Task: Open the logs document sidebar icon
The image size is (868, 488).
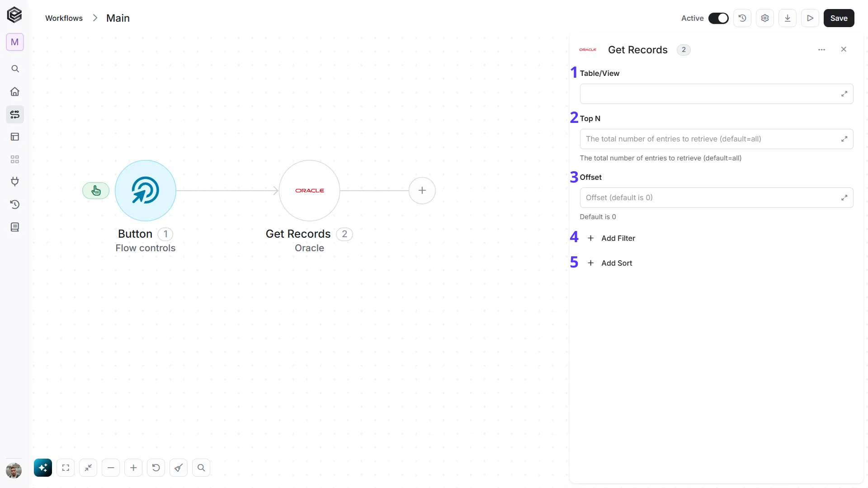Action: [15, 227]
